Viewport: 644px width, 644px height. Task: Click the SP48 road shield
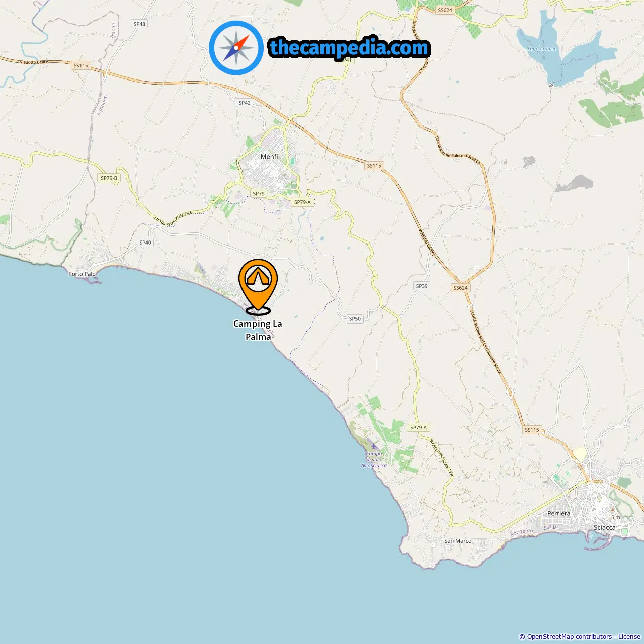tap(139, 24)
